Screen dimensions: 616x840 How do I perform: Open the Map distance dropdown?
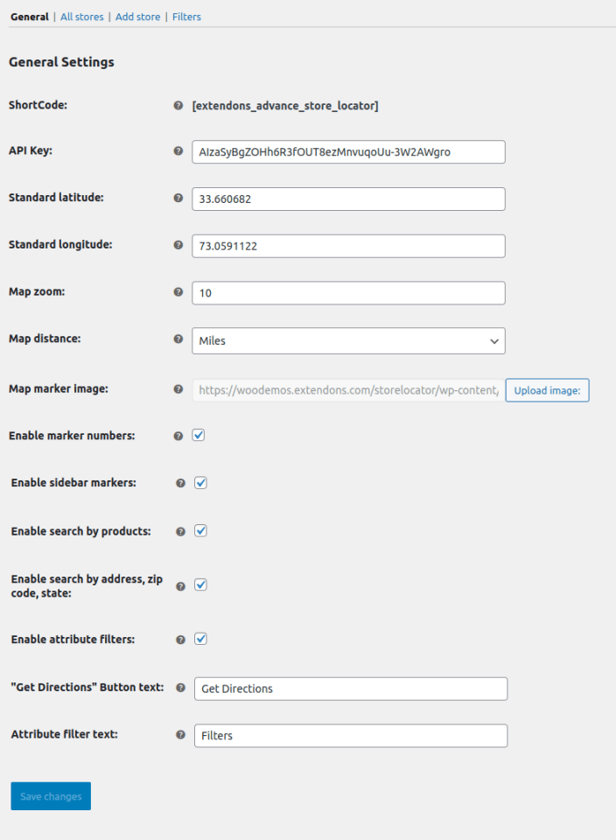pos(348,340)
